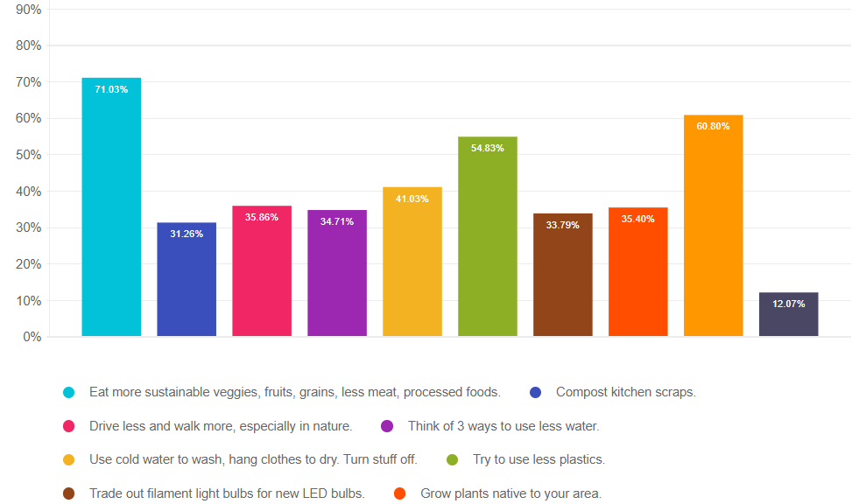This screenshot has width=859, height=504.
Task: Click the cyan legend dot for sustainable veggies
Action: (68, 392)
